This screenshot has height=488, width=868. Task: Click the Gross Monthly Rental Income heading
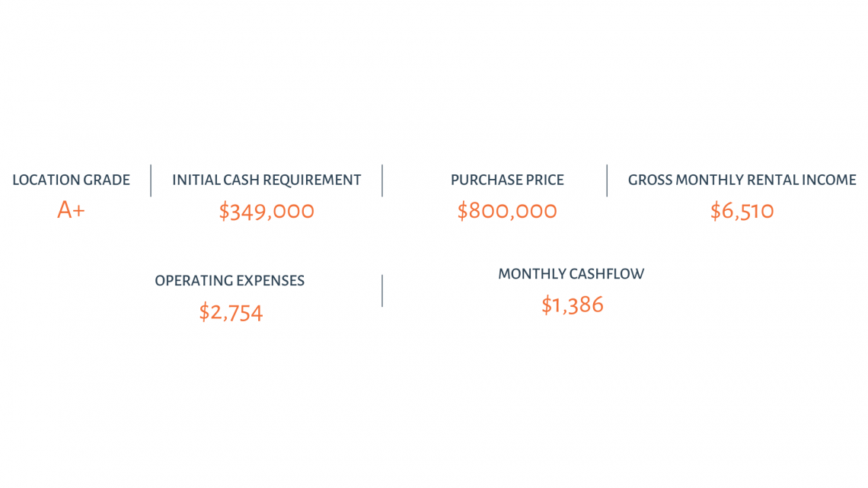[742, 180]
